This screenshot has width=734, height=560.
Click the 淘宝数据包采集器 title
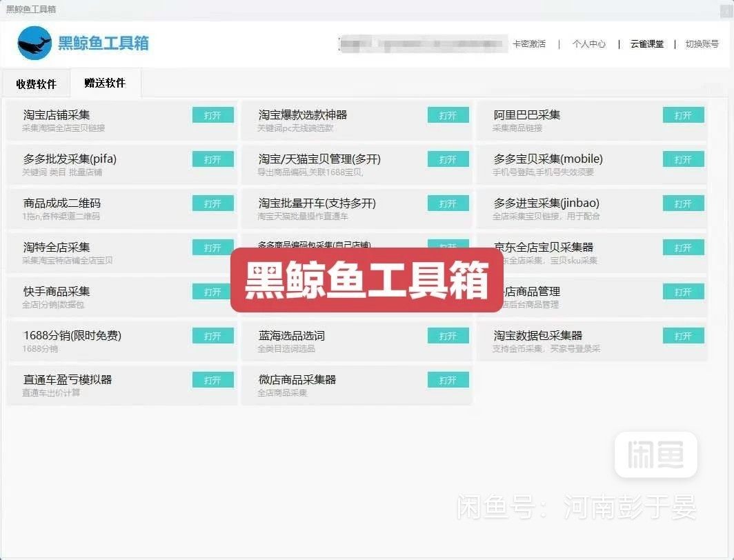pos(538,335)
